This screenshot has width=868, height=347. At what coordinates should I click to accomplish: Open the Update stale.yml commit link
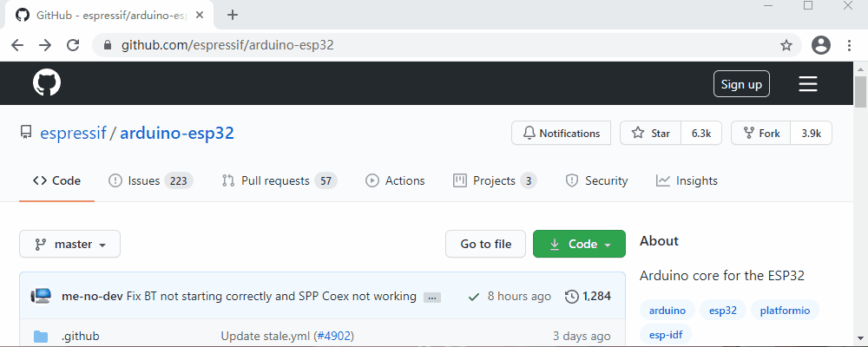[x=266, y=336]
